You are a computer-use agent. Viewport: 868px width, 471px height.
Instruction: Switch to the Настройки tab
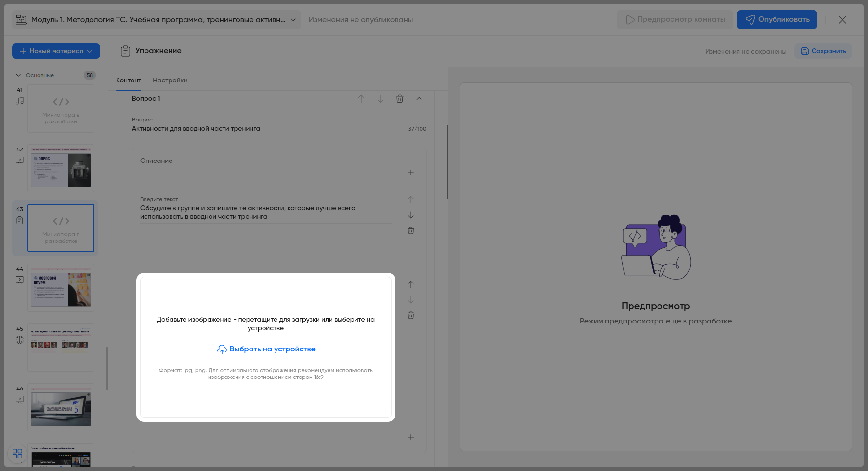tap(170, 81)
